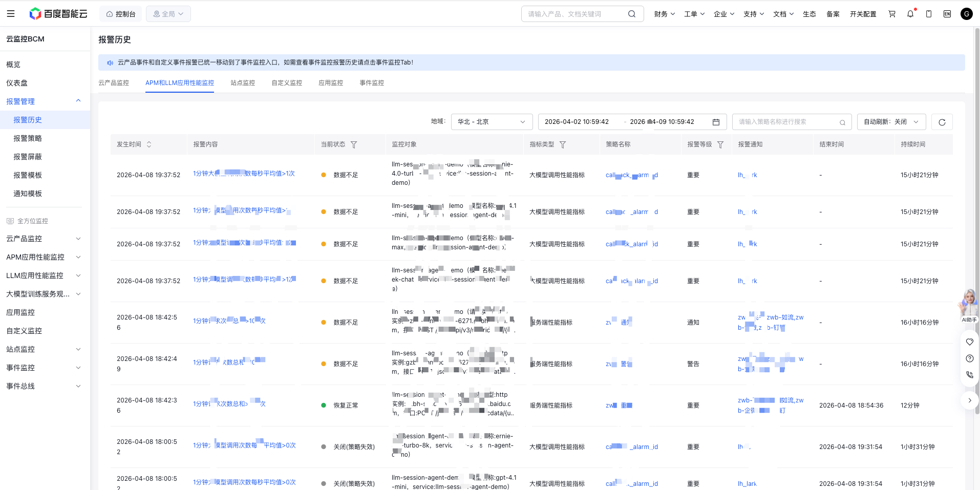Open the auto-refresh dropdown

click(891, 122)
